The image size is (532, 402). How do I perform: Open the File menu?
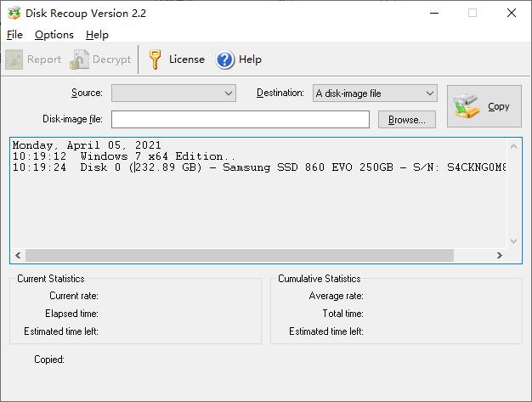14,35
